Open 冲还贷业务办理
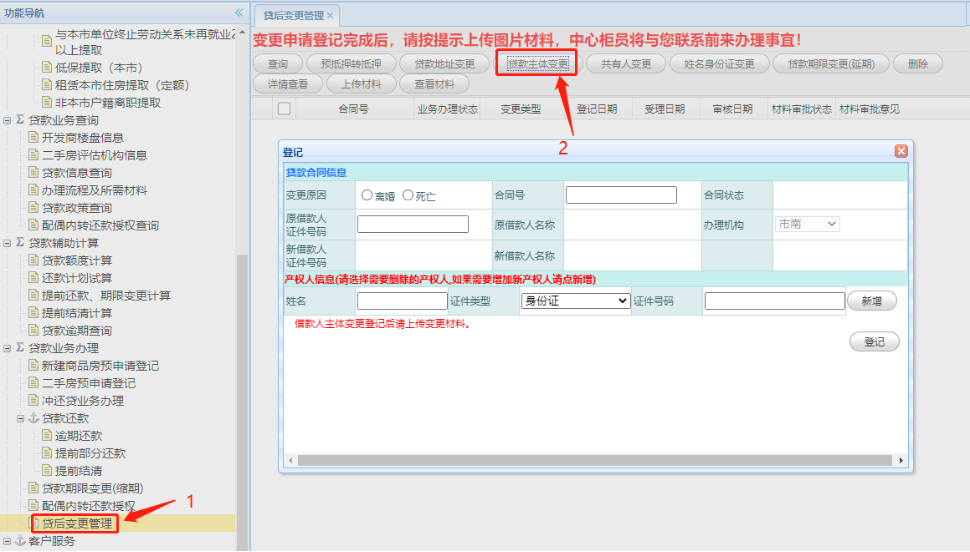970x552 pixels. 82,401
